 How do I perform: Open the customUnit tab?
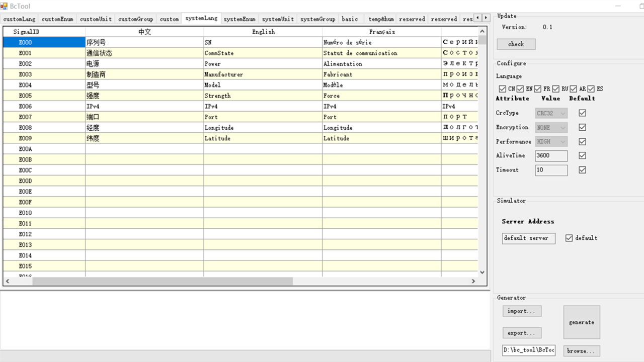point(96,19)
